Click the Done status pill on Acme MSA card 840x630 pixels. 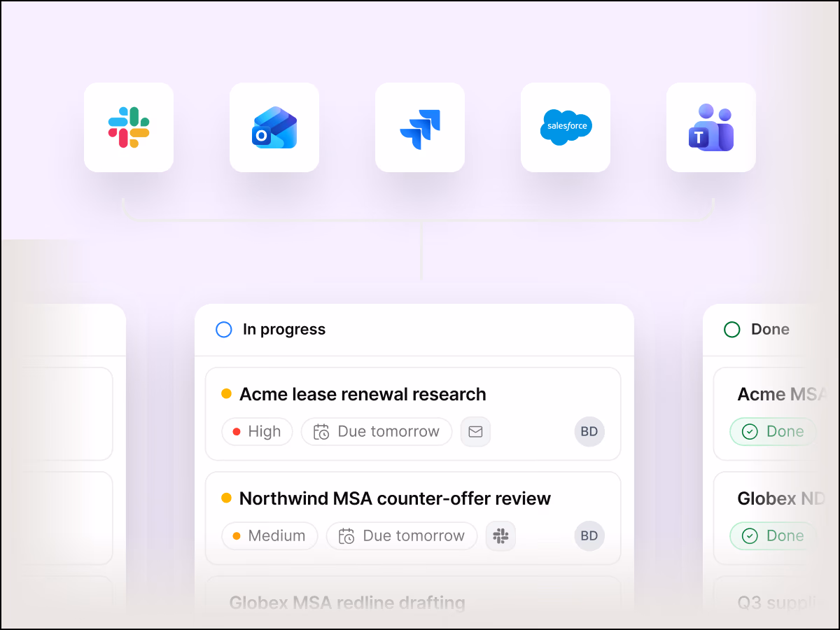pyautogui.click(x=773, y=432)
